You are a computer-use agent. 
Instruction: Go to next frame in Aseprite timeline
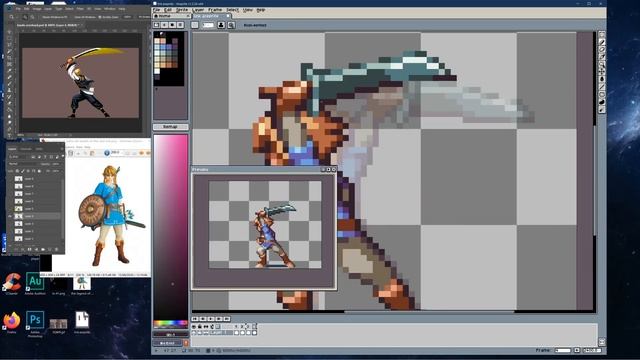pos(219,319)
